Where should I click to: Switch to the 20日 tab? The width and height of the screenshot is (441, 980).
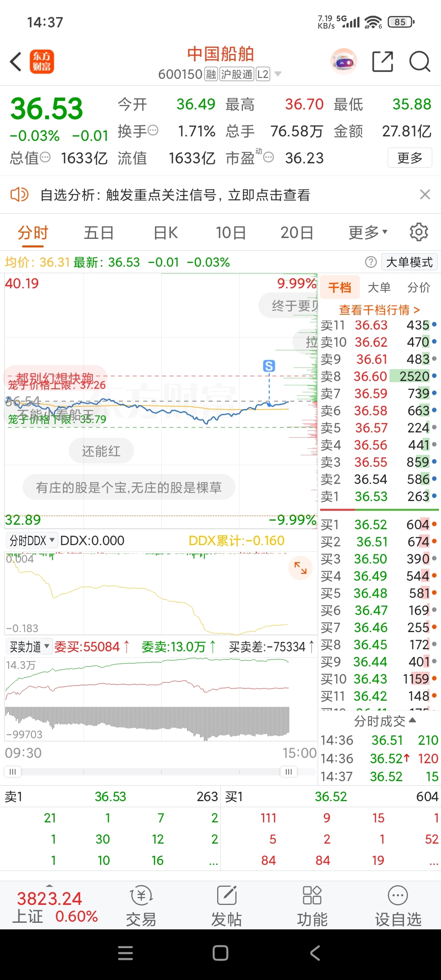(x=297, y=233)
